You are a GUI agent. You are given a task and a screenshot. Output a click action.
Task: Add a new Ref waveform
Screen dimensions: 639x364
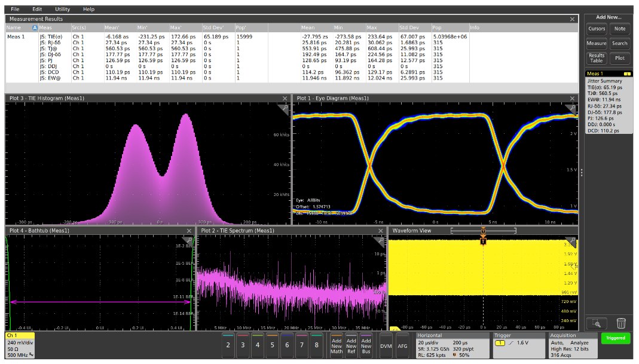351,345
